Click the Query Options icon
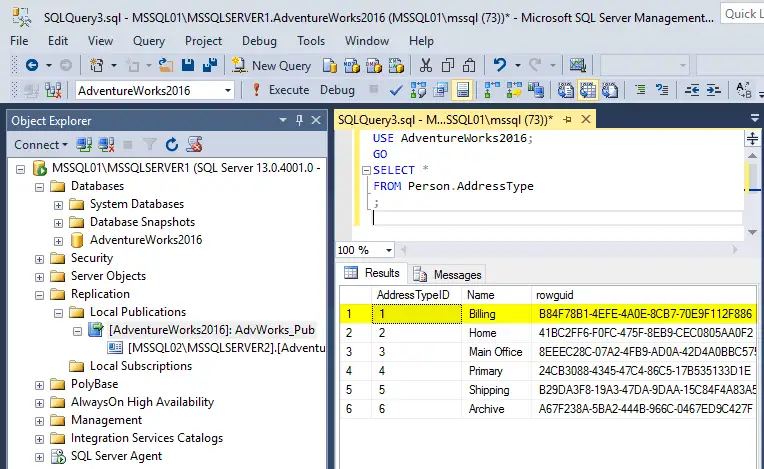Viewport: 764px width, 469px height. (x=440, y=90)
